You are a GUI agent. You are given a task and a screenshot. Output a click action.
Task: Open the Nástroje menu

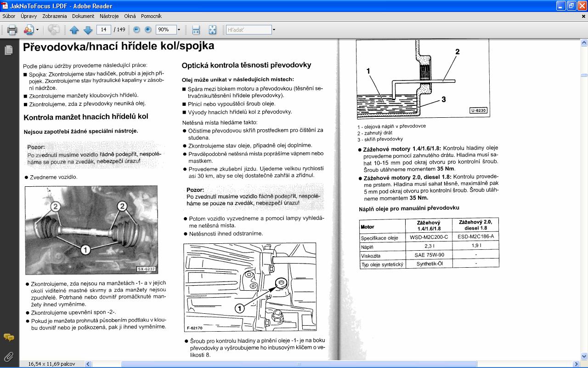pyautogui.click(x=109, y=16)
